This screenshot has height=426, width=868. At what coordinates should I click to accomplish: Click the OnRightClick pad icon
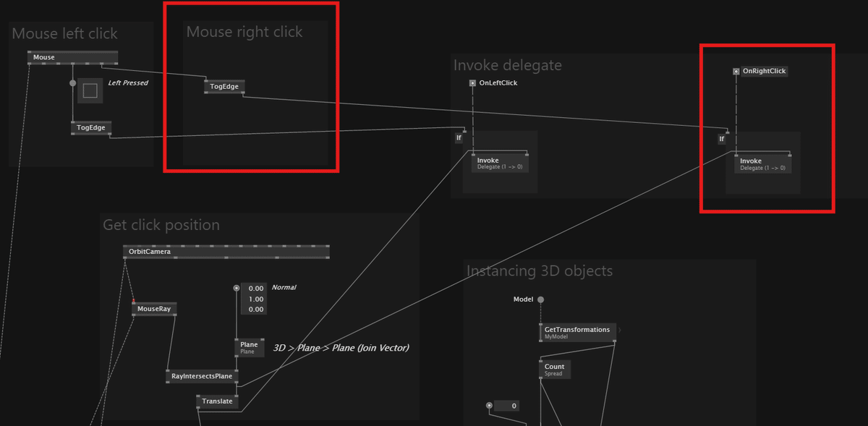736,72
